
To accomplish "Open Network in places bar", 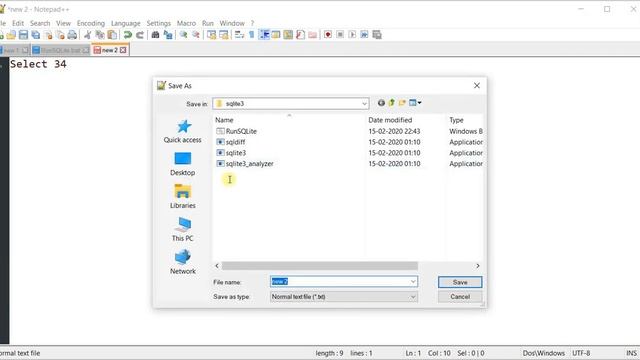I will coord(182,262).
